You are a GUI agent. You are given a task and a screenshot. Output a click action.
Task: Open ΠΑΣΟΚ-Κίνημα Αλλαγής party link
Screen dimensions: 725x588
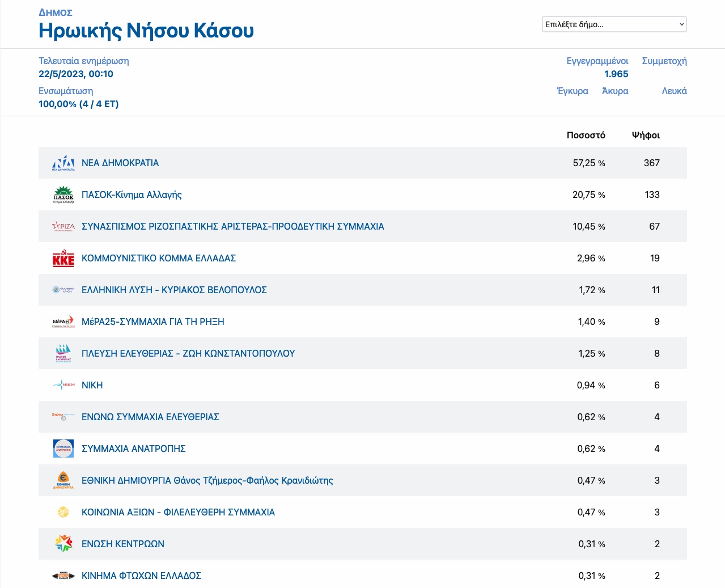pyautogui.click(x=132, y=194)
